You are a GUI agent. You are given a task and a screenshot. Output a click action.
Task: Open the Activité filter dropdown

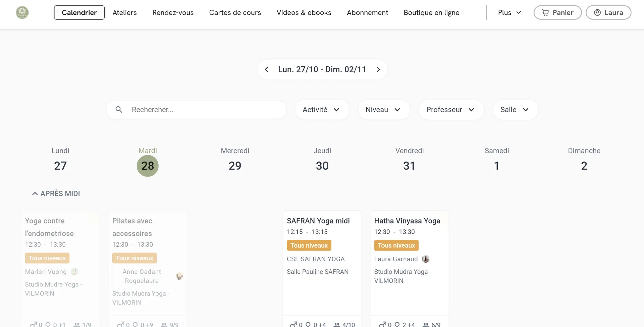click(321, 110)
